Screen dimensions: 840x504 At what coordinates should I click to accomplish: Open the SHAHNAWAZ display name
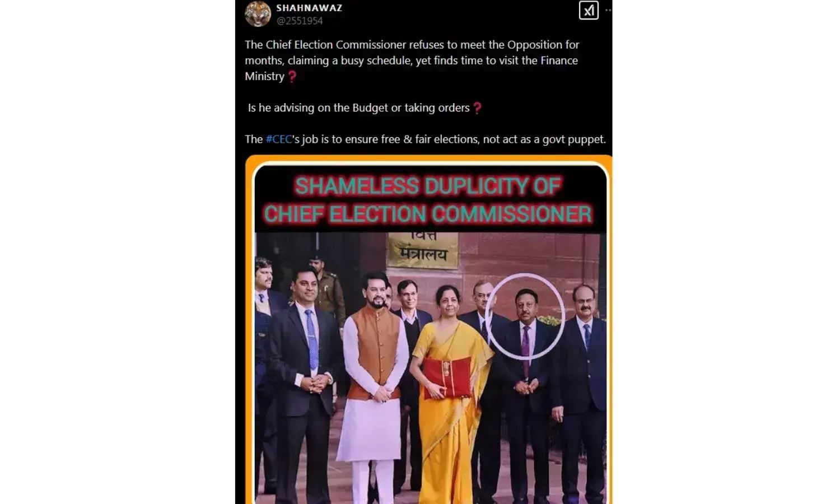click(x=309, y=8)
